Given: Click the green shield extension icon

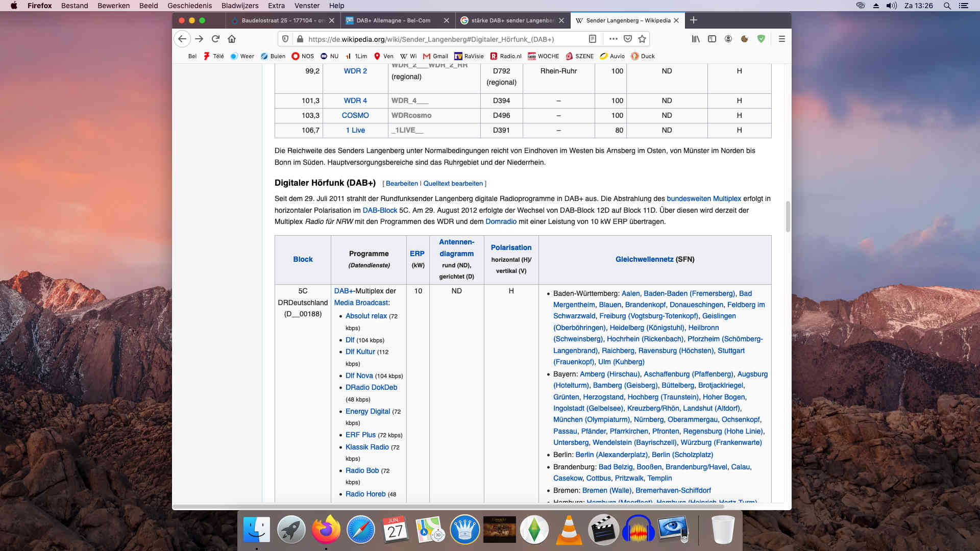Looking at the screenshot, I should [761, 39].
